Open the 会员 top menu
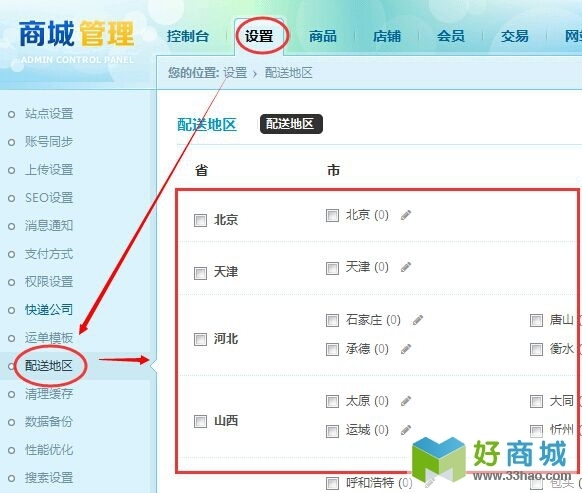 (451, 36)
